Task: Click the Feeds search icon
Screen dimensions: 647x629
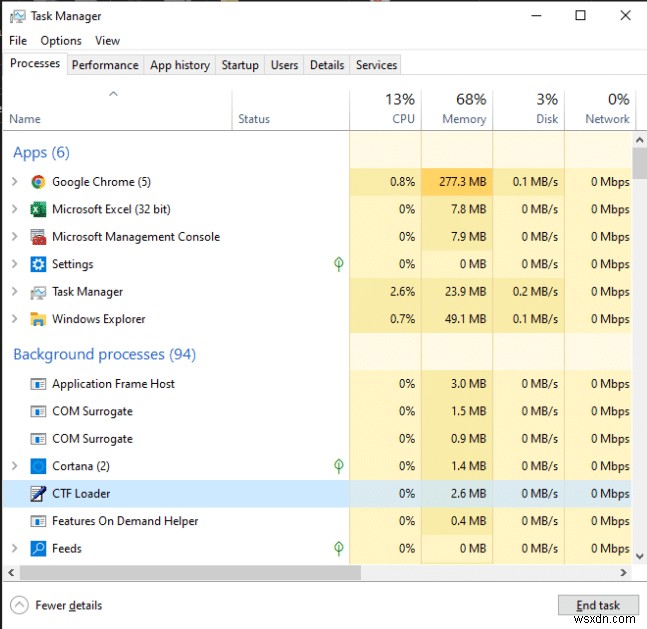Action: tap(38, 549)
